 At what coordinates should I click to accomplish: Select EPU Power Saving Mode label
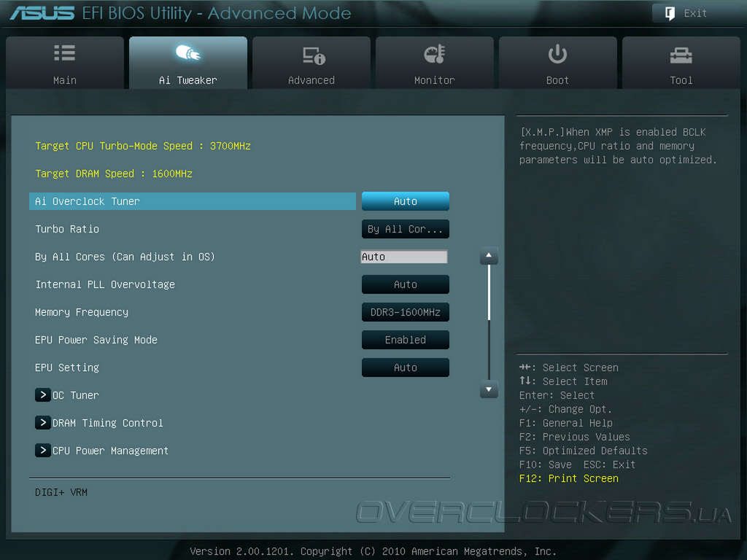pos(96,340)
